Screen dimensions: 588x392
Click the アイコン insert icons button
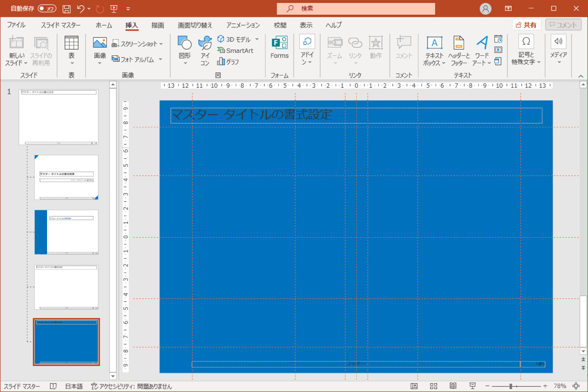pyautogui.click(x=205, y=50)
